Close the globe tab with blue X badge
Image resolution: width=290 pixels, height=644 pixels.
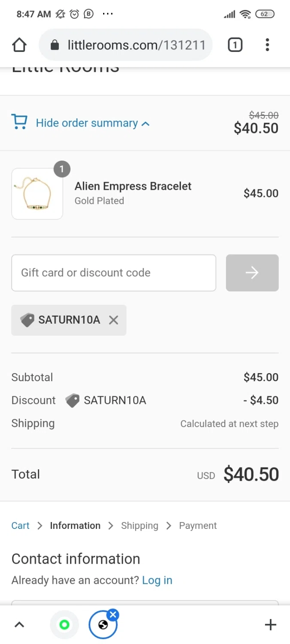[x=113, y=615]
